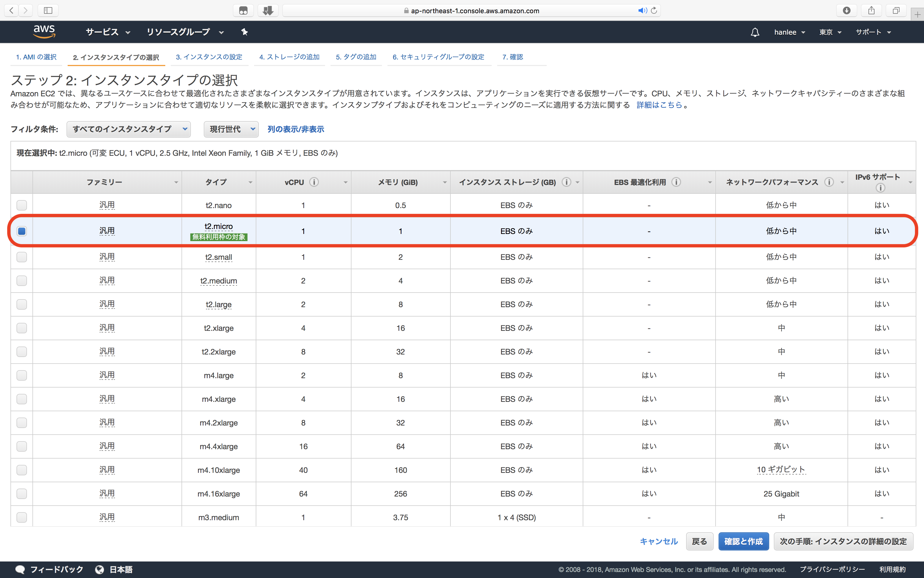Click the feedback speech bubble icon
924x578 pixels.
20,569
